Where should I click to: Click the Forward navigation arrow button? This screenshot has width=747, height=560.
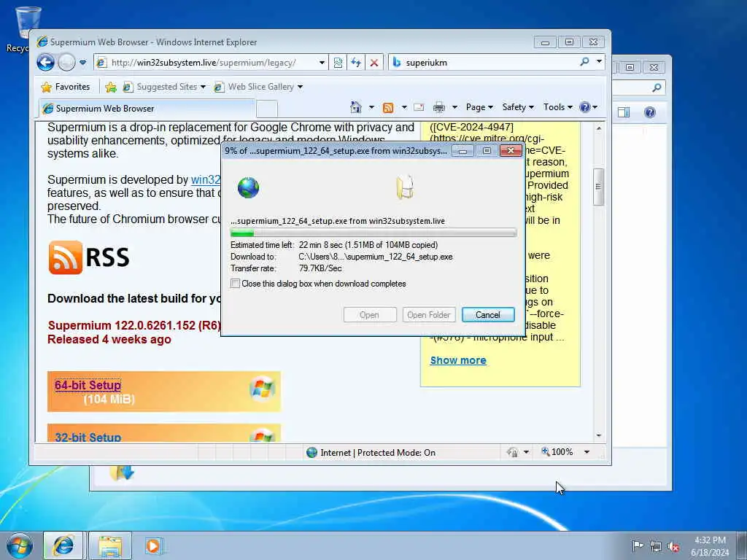66,63
